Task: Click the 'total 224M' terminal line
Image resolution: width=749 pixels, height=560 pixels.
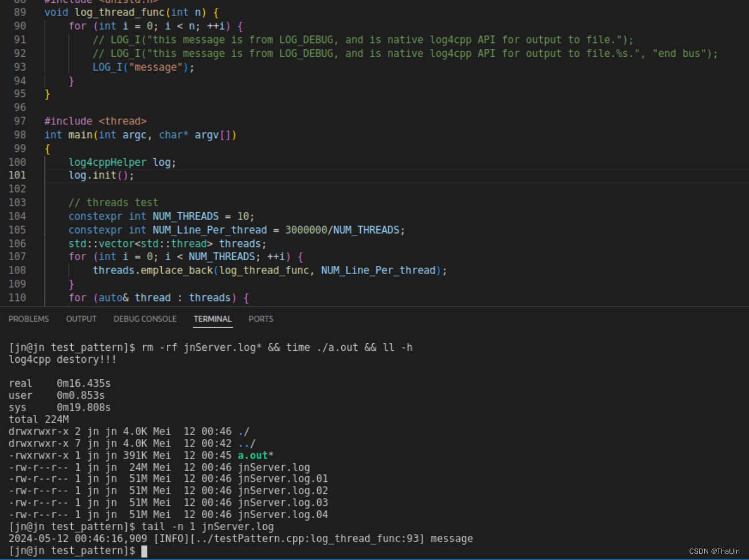Action: (x=38, y=420)
